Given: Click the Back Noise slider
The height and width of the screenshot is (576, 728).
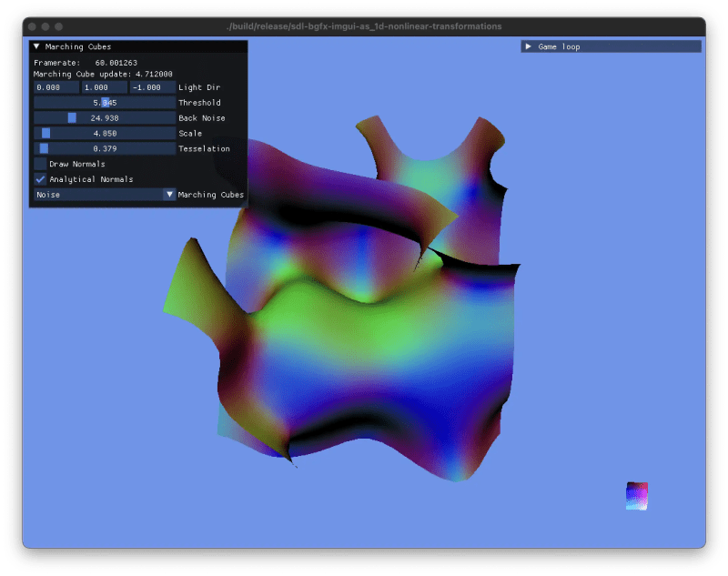Looking at the screenshot, I should point(105,118).
